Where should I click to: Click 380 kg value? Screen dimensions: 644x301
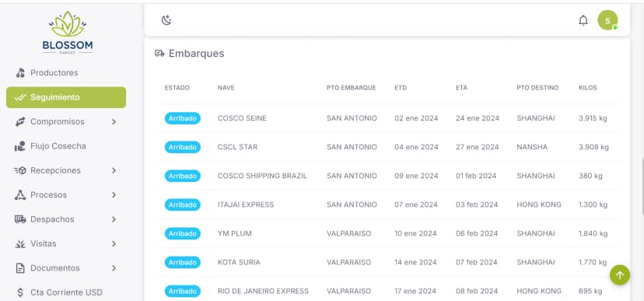[x=590, y=176]
